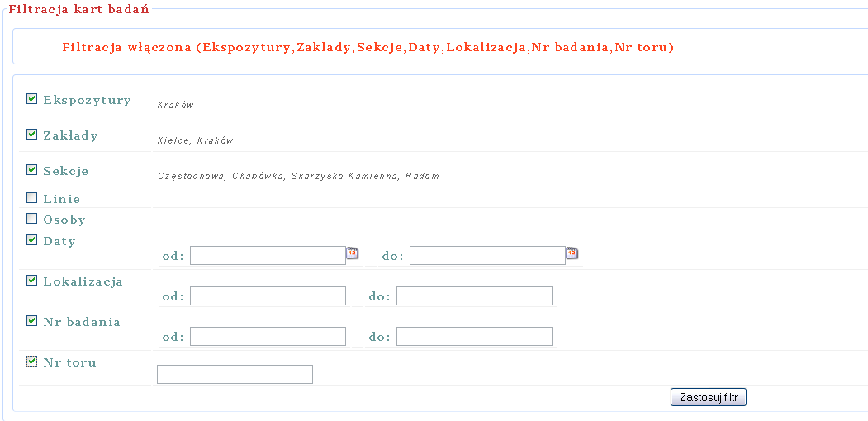Toggle the Daty checkbox
The height and width of the screenshot is (421, 868).
[32, 240]
